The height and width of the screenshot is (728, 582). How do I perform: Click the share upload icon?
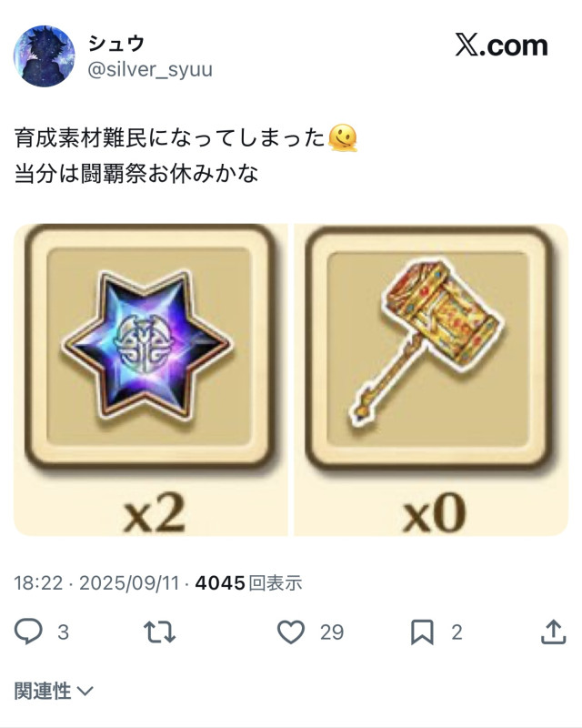[x=553, y=632]
